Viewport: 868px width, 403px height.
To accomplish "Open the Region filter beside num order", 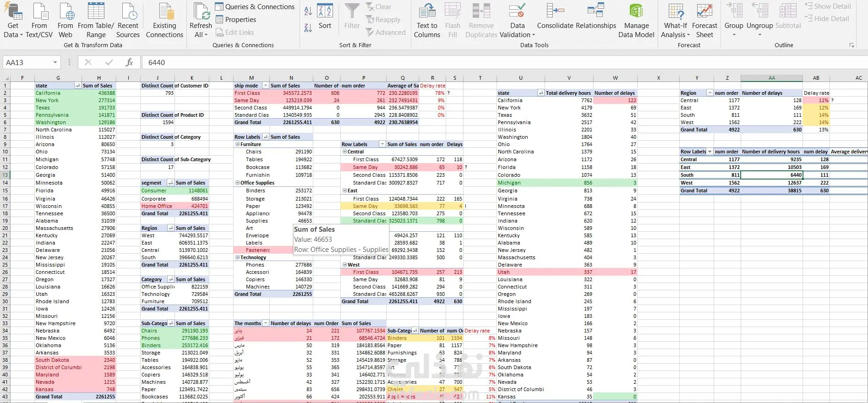I will tap(710, 93).
